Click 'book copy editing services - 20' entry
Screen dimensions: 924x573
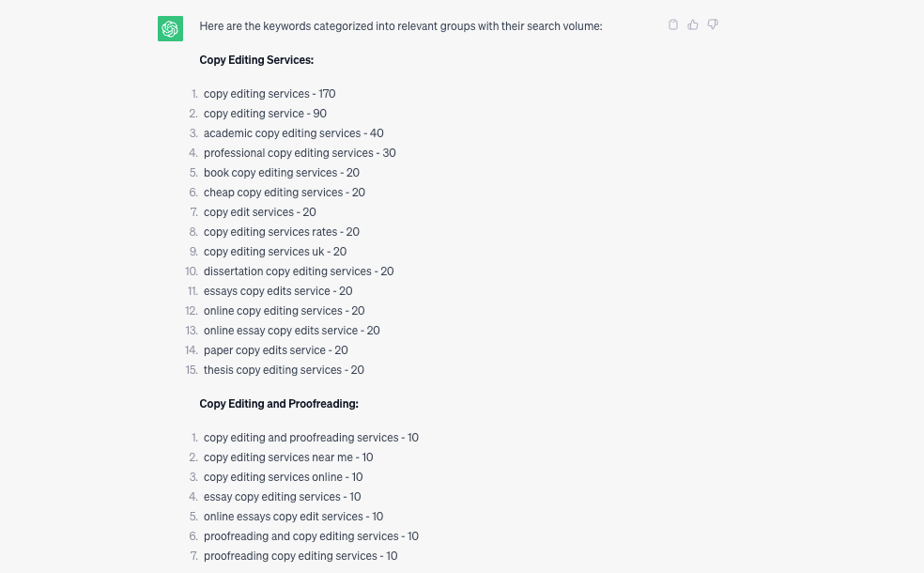pyautogui.click(x=281, y=173)
